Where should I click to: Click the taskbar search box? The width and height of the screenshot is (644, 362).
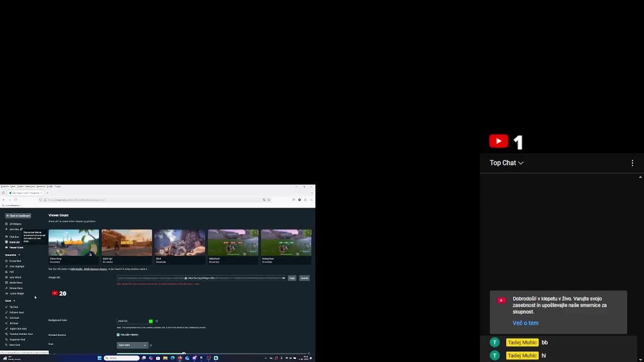(122, 358)
